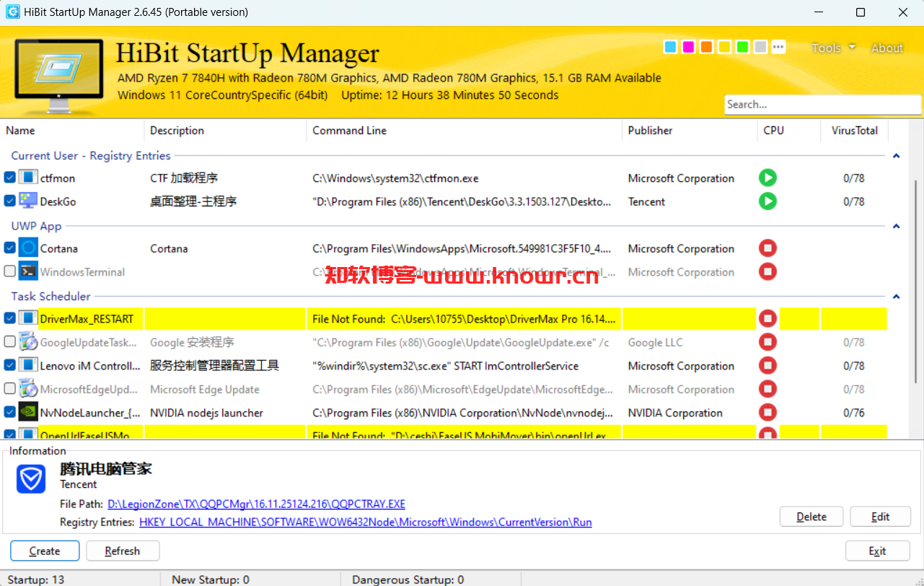Collapse Current User Registry Entries group
This screenshot has width=924, height=586.
coord(896,156)
